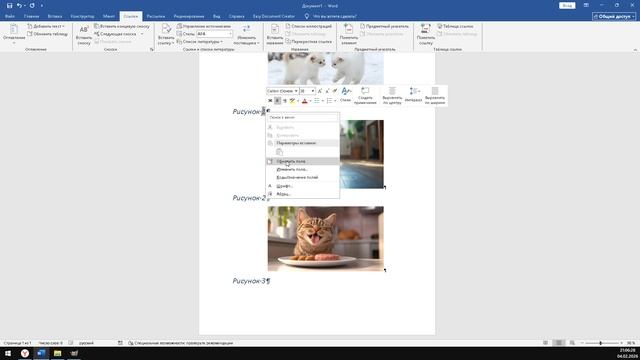The width and height of the screenshot is (640, 360).
Task: Toggle bold in mini toolbar
Action: tap(270, 101)
